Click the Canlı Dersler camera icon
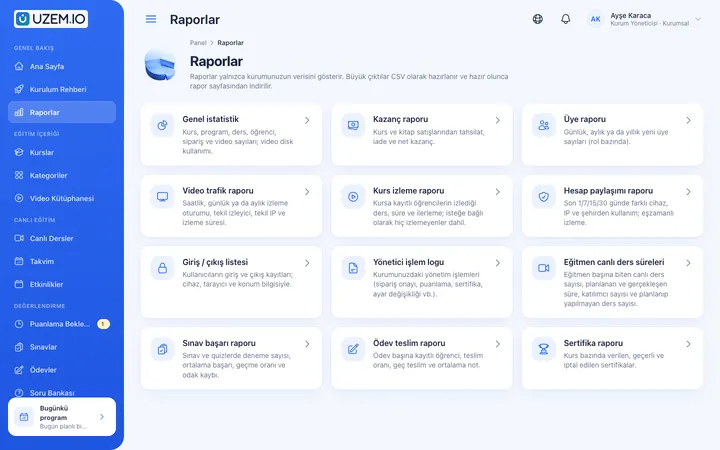This screenshot has width=720, height=450. click(19, 238)
